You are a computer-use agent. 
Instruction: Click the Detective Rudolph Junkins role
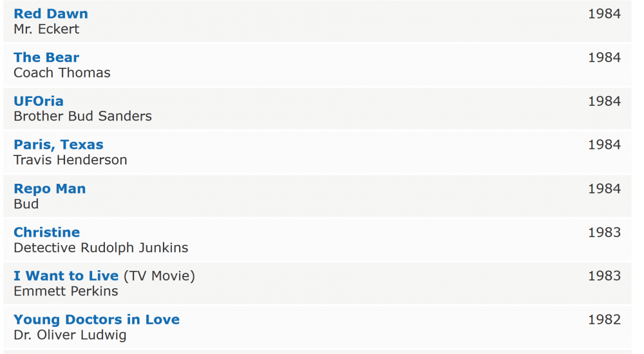click(101, 248)
